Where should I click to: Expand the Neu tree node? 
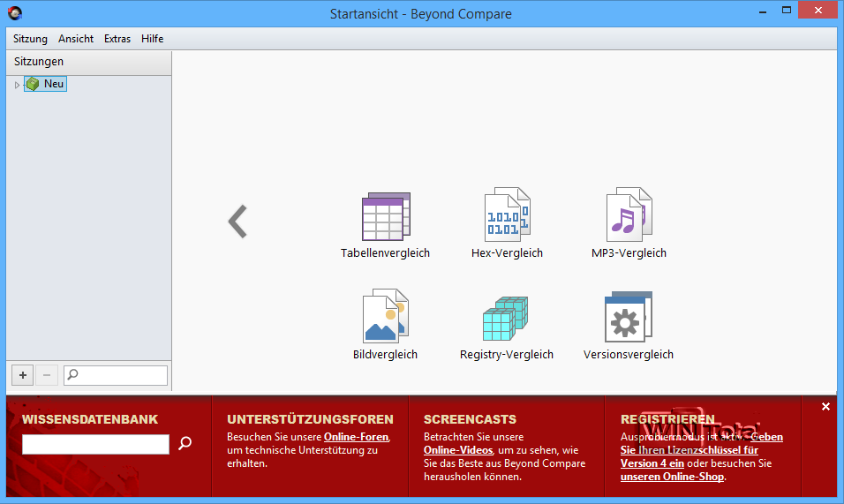17,85
